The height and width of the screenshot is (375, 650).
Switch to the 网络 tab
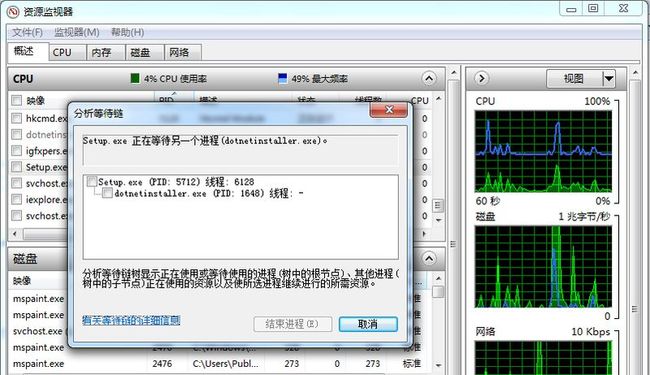[x=183, y=53]
